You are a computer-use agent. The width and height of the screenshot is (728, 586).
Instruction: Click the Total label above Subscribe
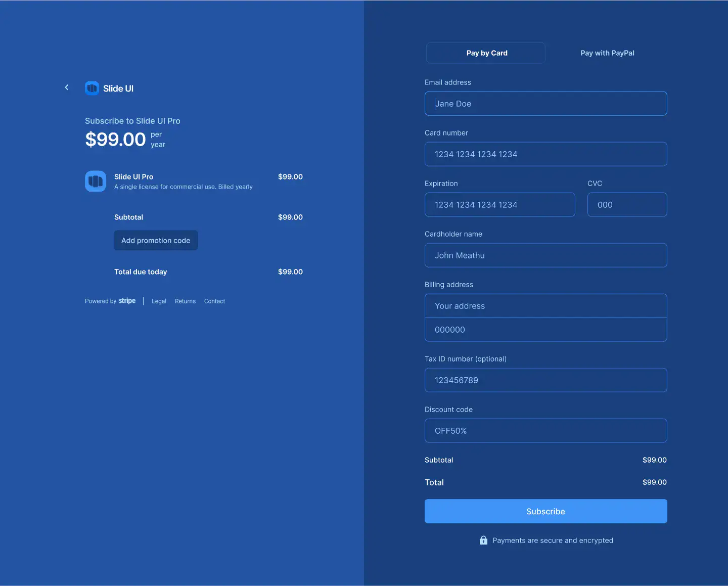434,482
